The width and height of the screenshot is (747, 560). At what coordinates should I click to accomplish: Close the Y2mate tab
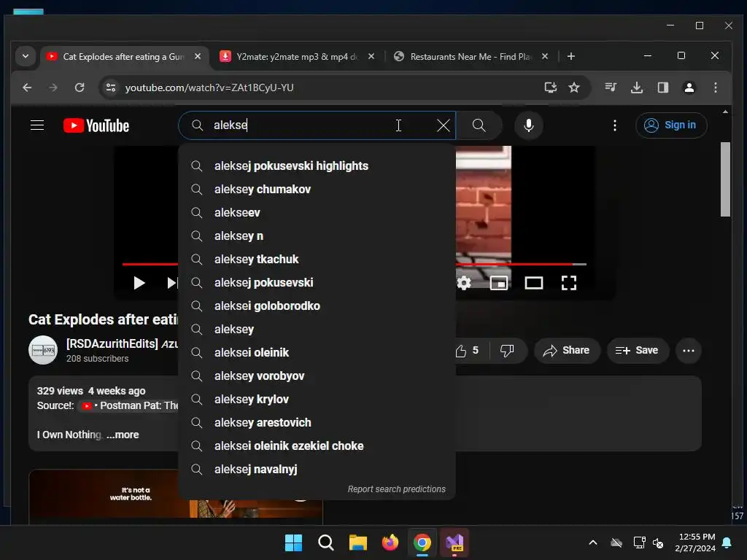(371, 56)
